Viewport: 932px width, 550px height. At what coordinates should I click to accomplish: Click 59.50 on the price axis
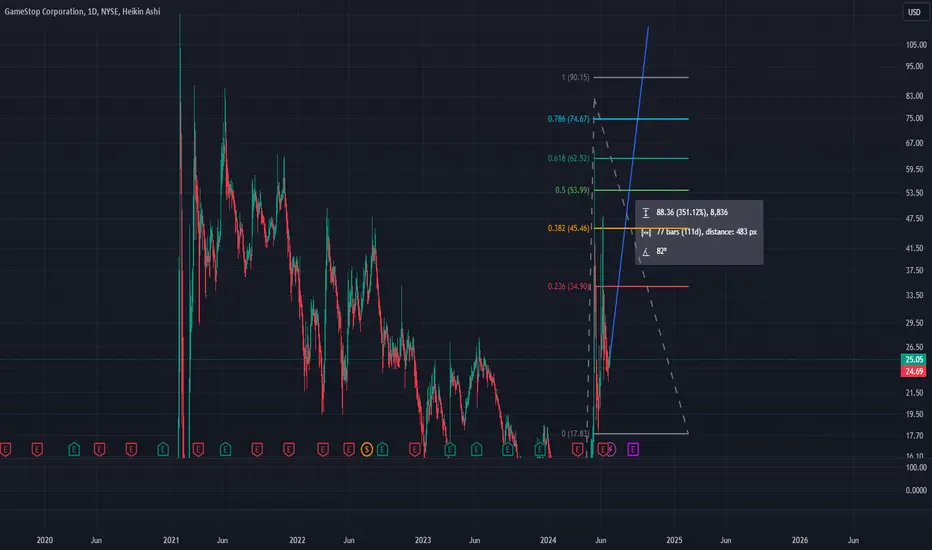tap(914, 169)
